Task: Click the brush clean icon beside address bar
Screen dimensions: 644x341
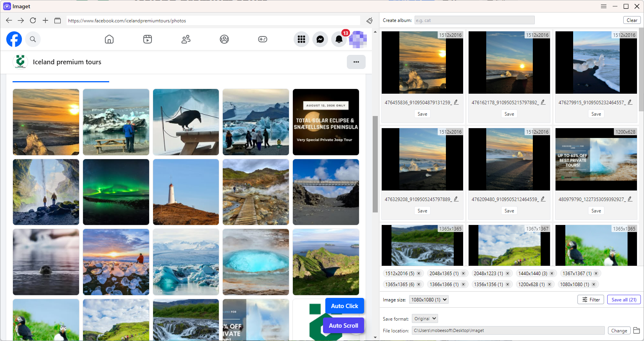Action: (370, 20)
